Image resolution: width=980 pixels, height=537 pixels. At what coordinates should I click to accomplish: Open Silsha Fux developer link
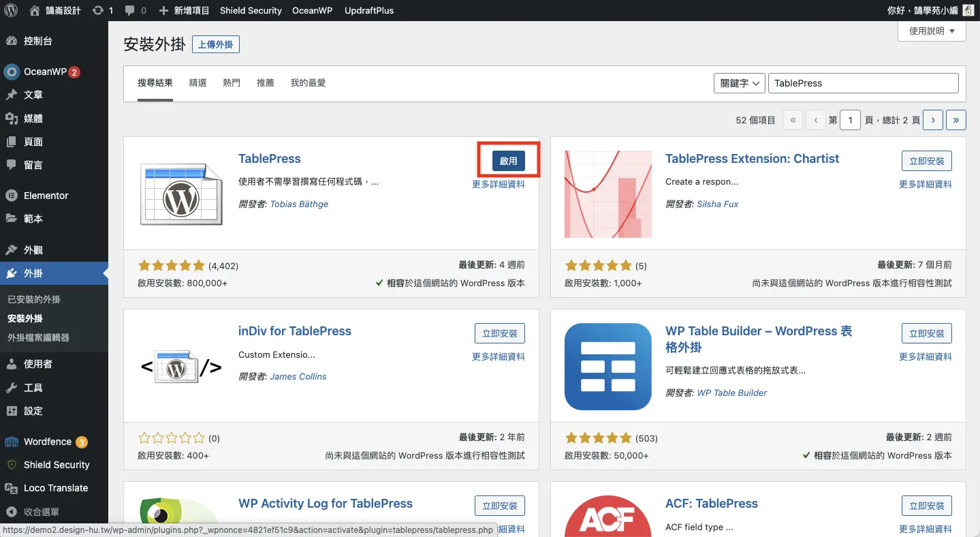718,204
